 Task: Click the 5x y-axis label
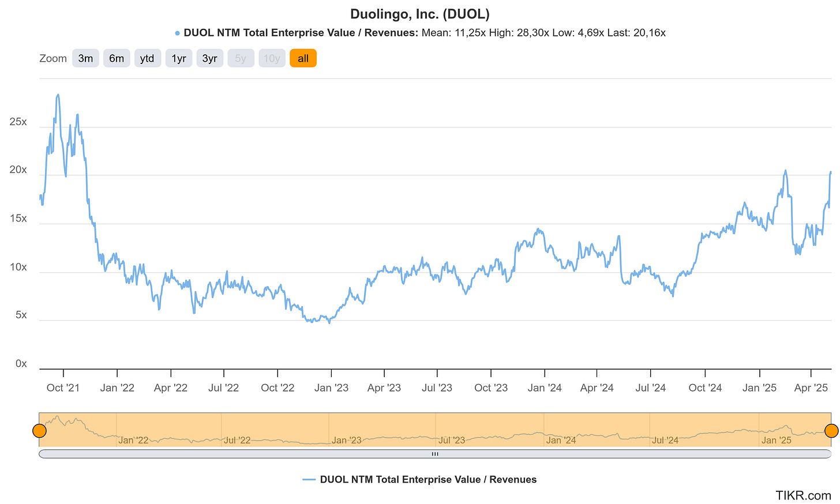pyautogui.click(x=21, y=315)
